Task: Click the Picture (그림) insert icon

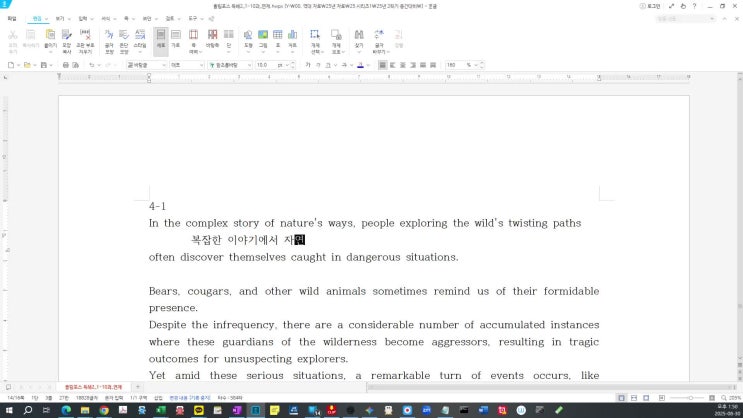Action: point(262,38)
